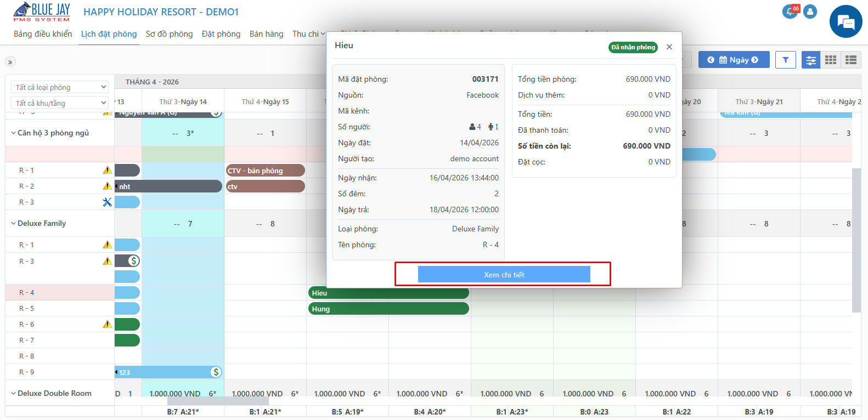
Task: Open the Tất cả khu/tầng dropdown
Action: 60,103
